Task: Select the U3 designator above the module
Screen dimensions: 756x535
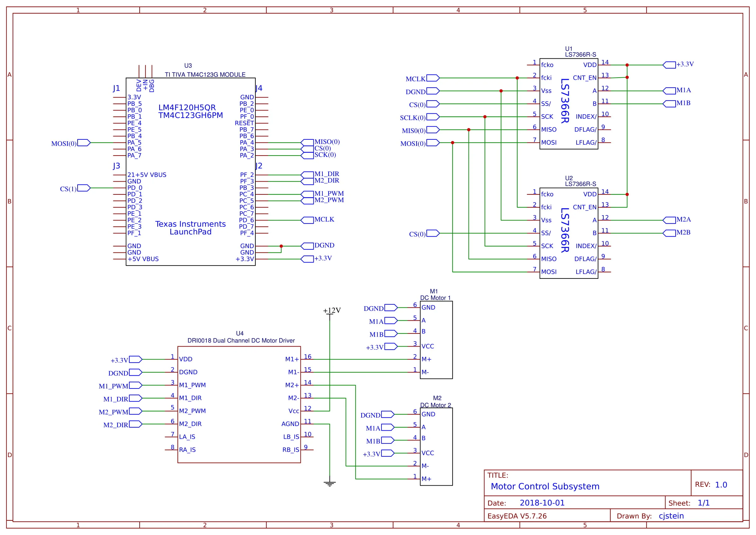Action: click(x=188, y=66)
